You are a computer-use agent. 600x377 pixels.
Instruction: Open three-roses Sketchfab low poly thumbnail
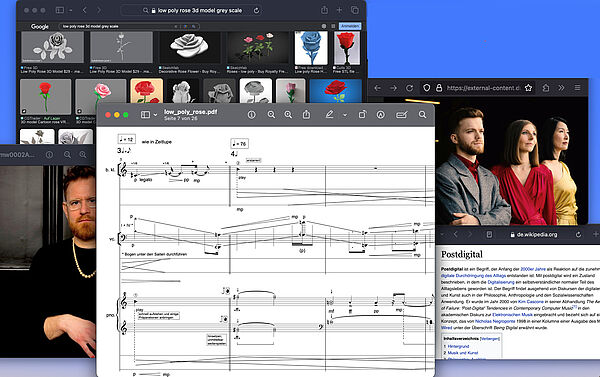(258, 47)
